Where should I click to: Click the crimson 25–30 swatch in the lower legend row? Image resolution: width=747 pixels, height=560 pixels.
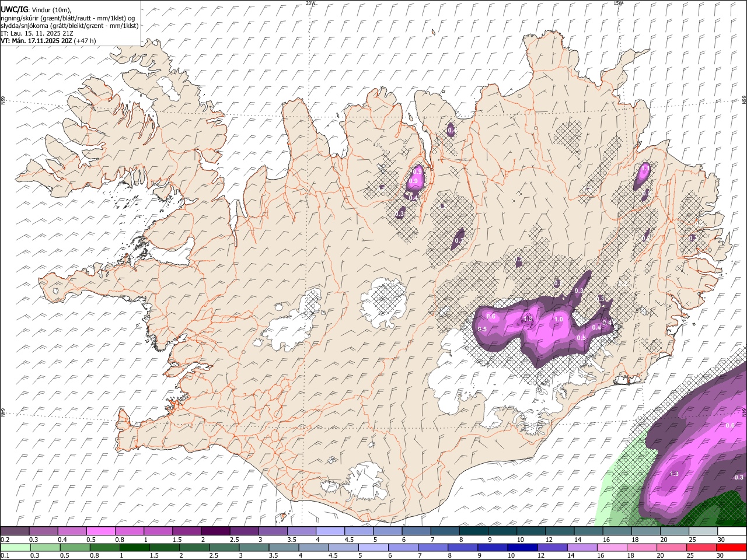coord(701,547)
